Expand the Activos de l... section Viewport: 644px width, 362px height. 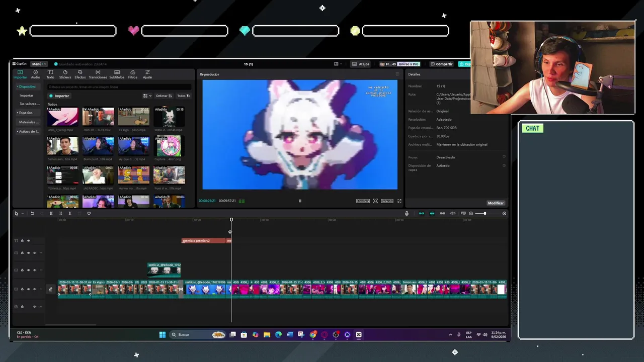pyautogui.click(x=28, y=131)
